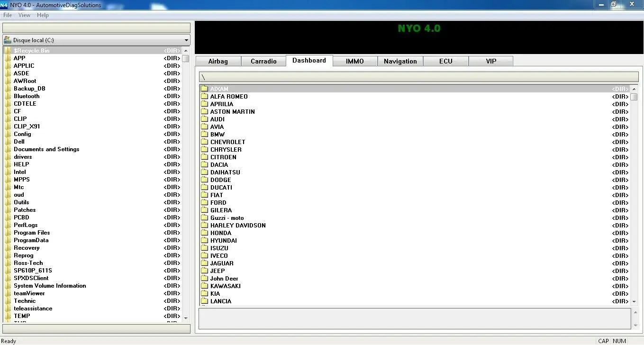Click the up arrow of left list scrollbar
Viewport: 644px width, 345px height.
point(186,51)
